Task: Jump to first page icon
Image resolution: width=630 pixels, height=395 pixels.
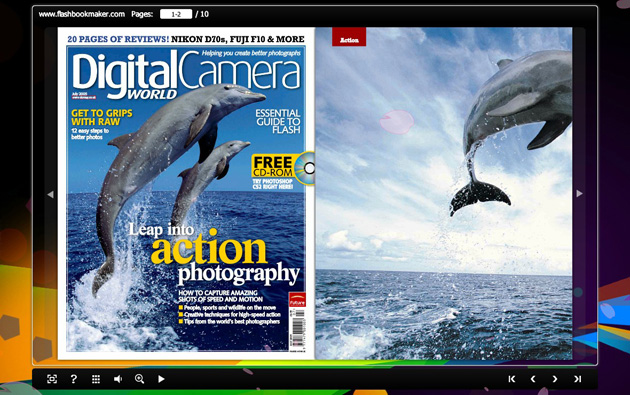Action: (511, 379)
